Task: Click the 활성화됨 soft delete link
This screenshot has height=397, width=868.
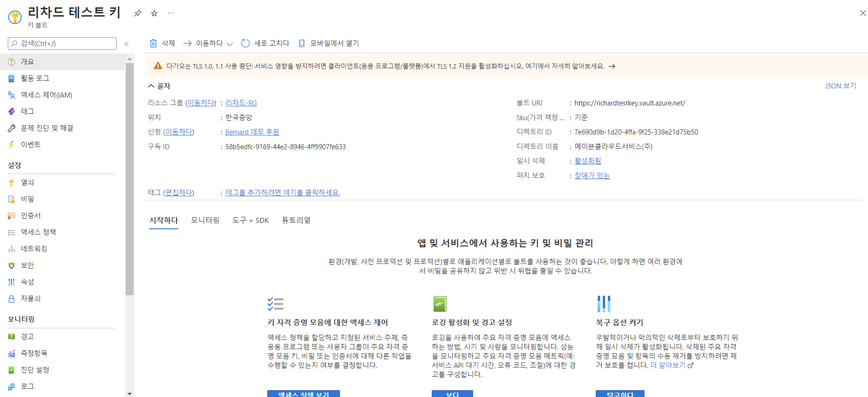Action: pyautogui.click(x=587, y=161)
